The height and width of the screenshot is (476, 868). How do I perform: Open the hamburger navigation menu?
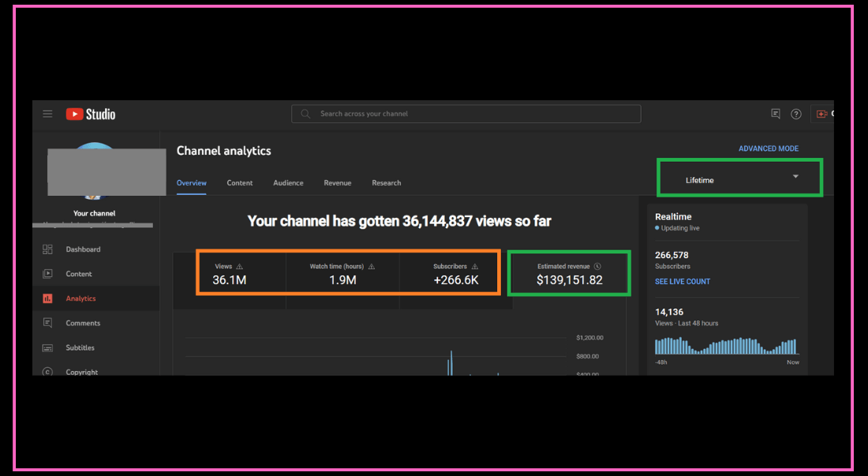[x=47, y=114]
